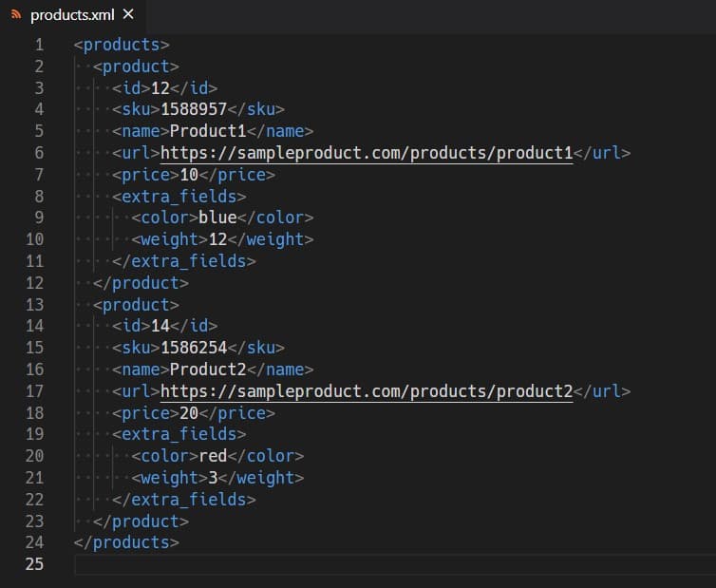The image size is (716, 588).
Task: Click the closing product tag on line 12
Action: 141,283
